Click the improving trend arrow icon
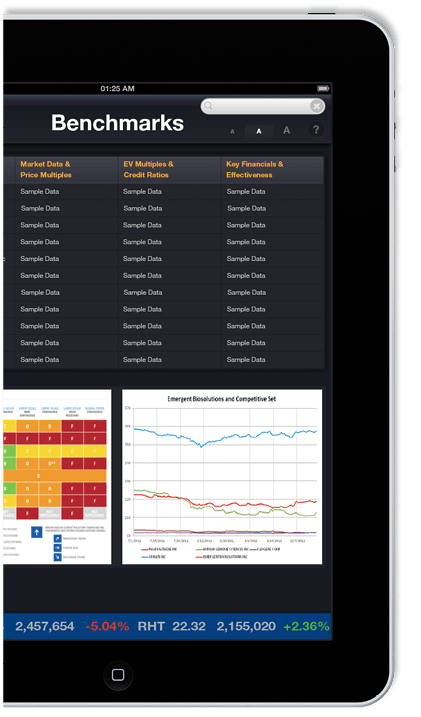 coord(57,538)
